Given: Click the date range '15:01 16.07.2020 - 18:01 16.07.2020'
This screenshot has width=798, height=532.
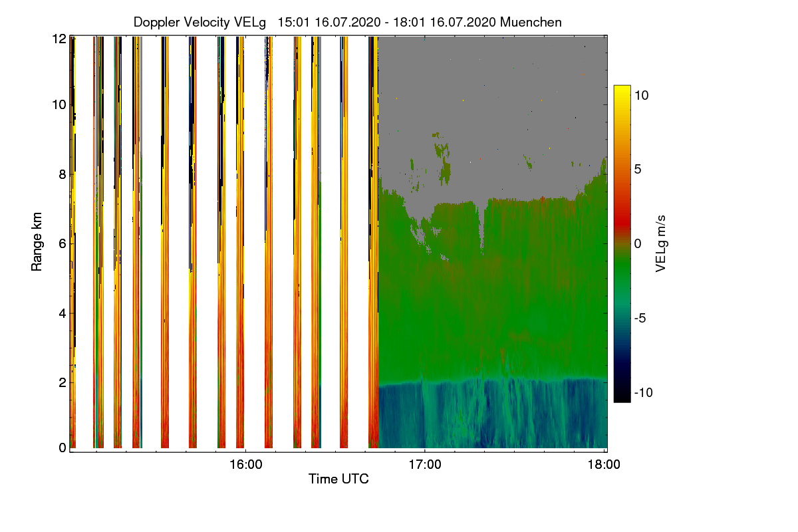Looking at the screenshot, I should 387,23.
